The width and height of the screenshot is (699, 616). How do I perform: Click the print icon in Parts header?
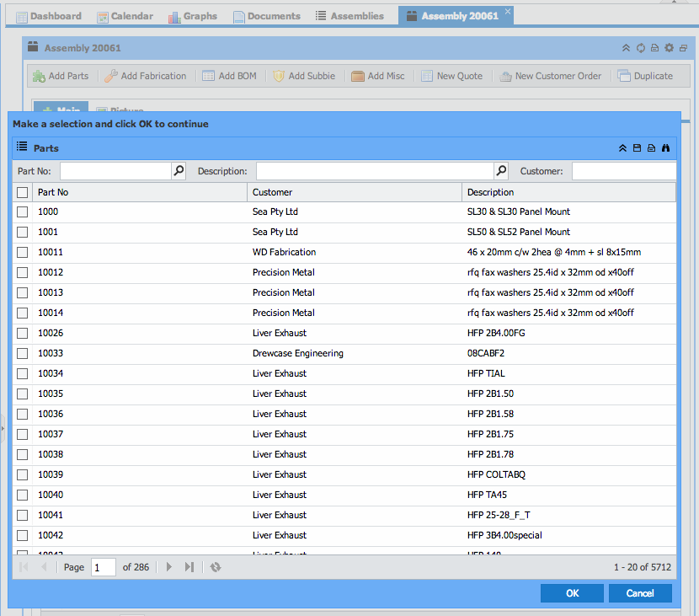click(651, 148)
